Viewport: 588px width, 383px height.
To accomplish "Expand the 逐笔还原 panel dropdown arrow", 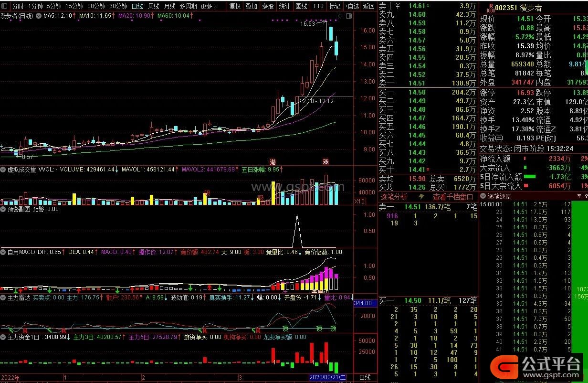I will pyautogui.click(x=483, y=196).
